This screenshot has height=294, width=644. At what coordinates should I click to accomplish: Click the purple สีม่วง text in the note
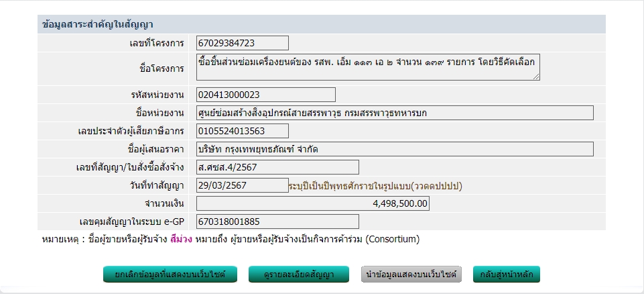[181, 239]
